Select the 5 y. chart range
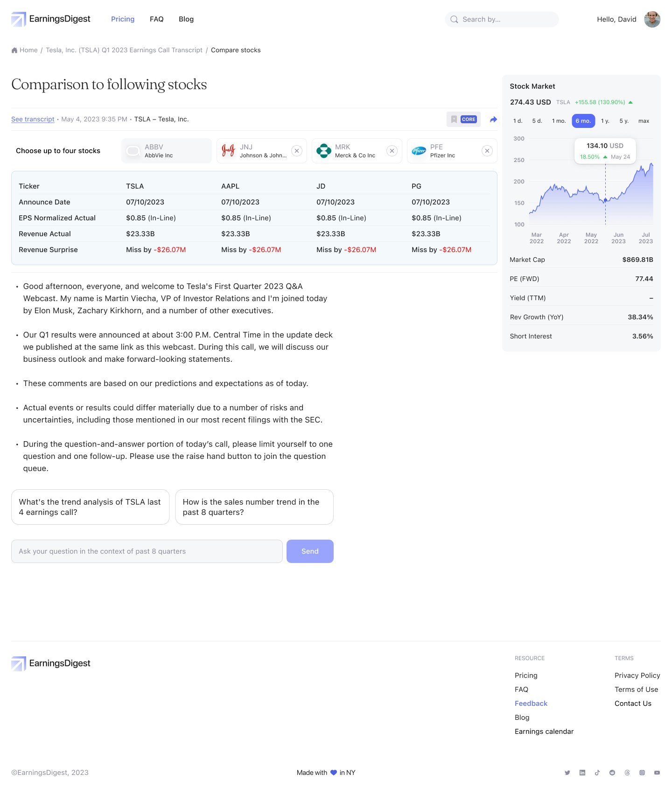672x788 pixels. pyautogui.click(x=624, y=121)
